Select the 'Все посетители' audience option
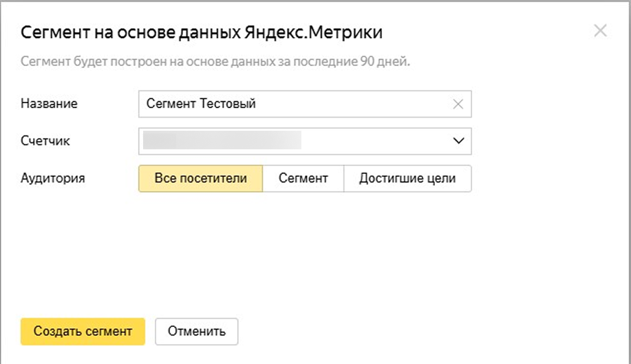 pos(200,178)
